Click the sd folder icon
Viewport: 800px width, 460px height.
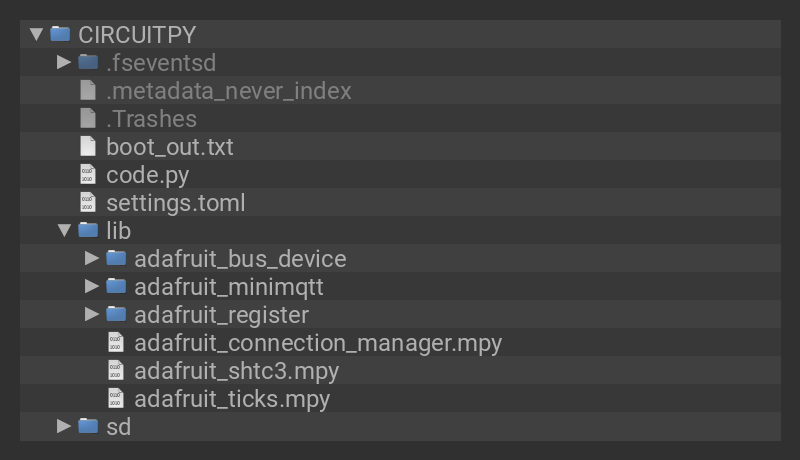(x=89, y=427)
